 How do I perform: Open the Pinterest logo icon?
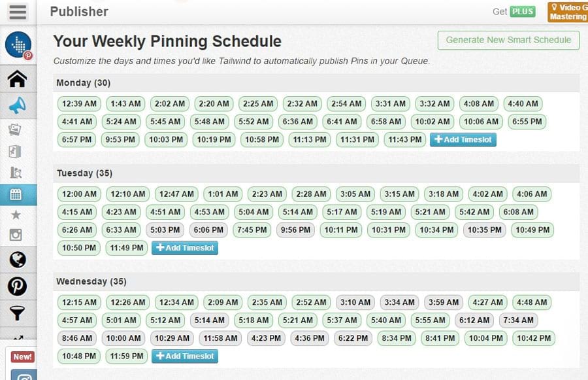[x=18, y=286]
